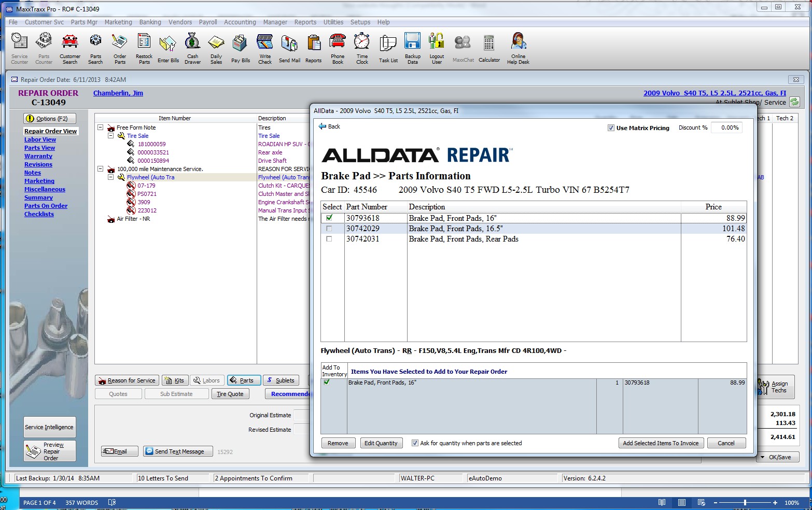
Task: Open the Write Check tool
Action: point(264,48)
